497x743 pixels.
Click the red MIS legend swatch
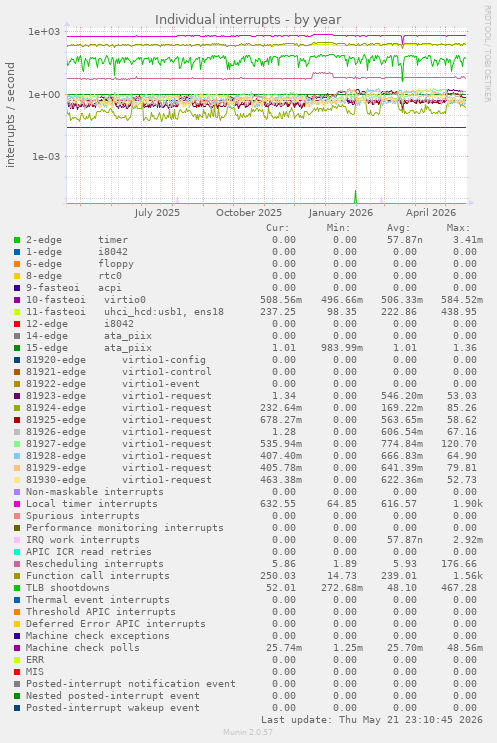(17, 672)
